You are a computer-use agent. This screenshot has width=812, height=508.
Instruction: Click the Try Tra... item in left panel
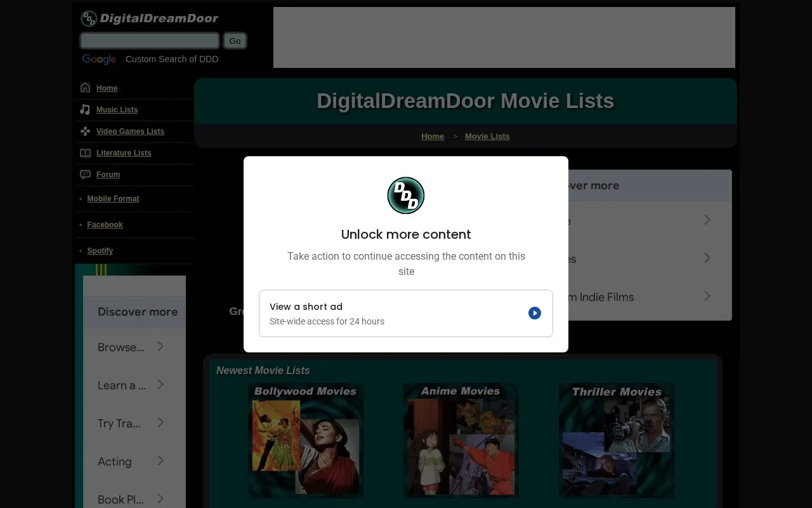coord(134,423)
